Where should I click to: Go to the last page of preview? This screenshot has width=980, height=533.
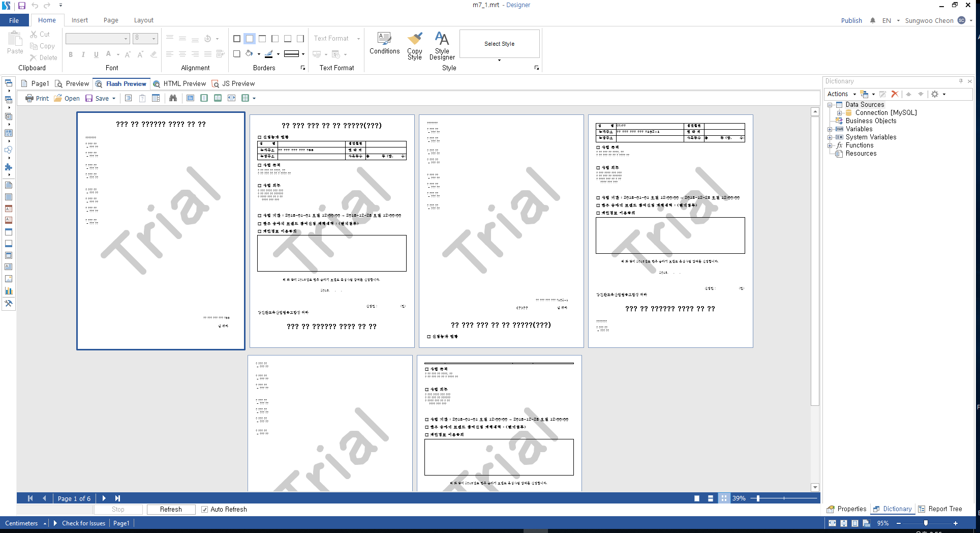tap(117, 498)
